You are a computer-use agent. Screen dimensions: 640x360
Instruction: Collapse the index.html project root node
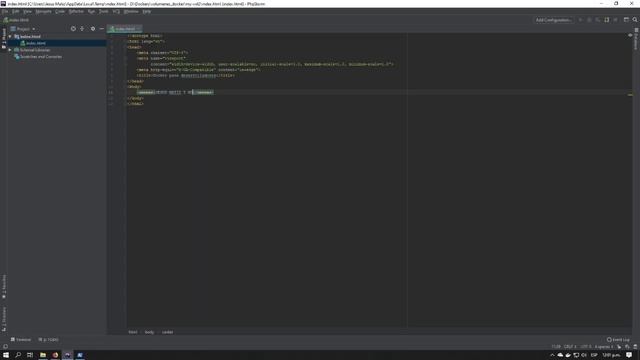coord(10,37)
